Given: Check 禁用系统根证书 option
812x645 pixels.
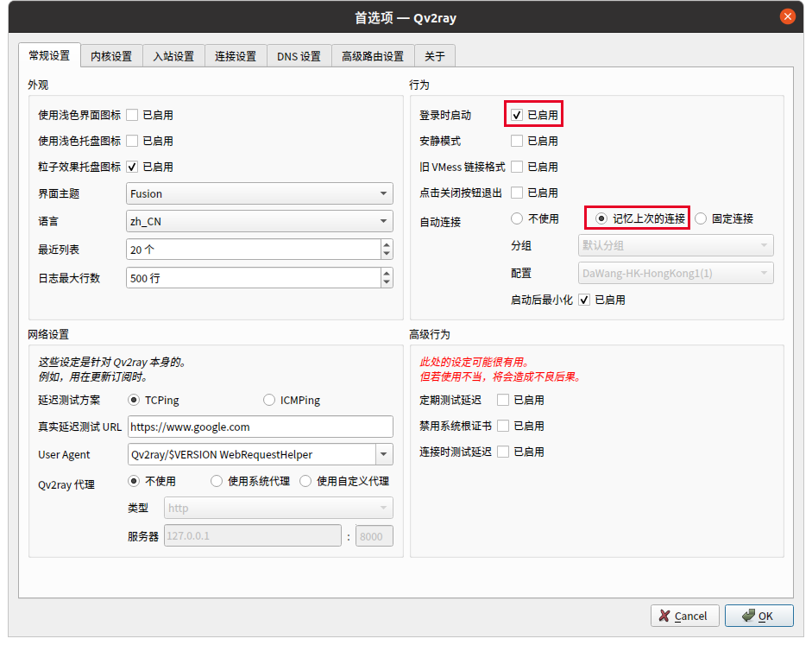Looking at the screenshot, I should click(x=503, y=426).
